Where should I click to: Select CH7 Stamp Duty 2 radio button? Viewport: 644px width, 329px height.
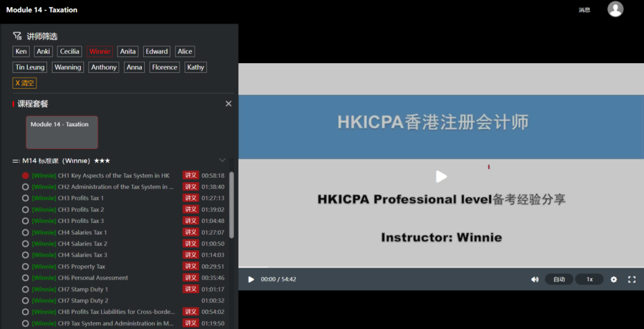point(26,300)
